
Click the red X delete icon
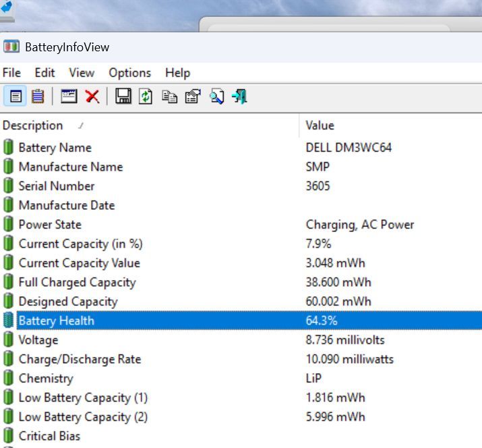[x=92, y=96]
